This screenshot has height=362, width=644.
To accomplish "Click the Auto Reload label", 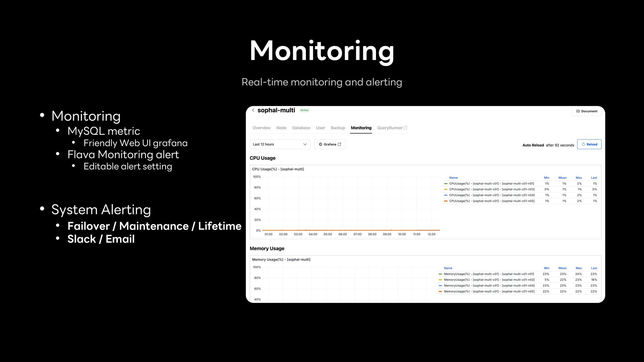I will [533, 145].
